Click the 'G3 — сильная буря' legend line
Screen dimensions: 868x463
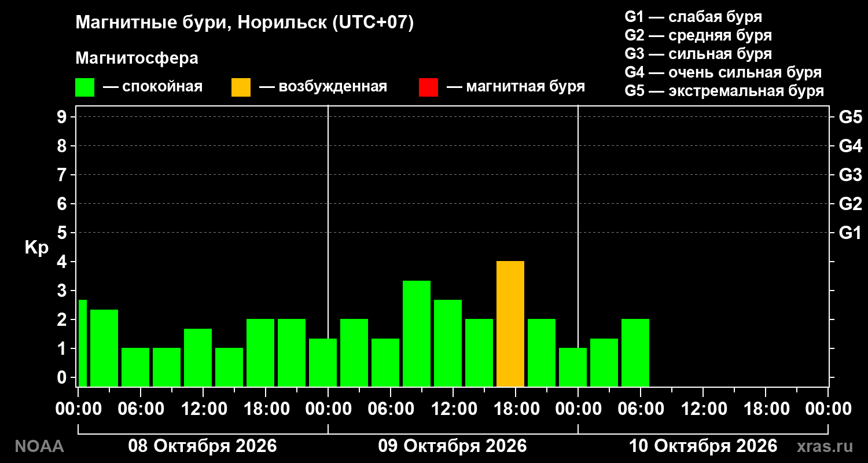click(698, 54)
